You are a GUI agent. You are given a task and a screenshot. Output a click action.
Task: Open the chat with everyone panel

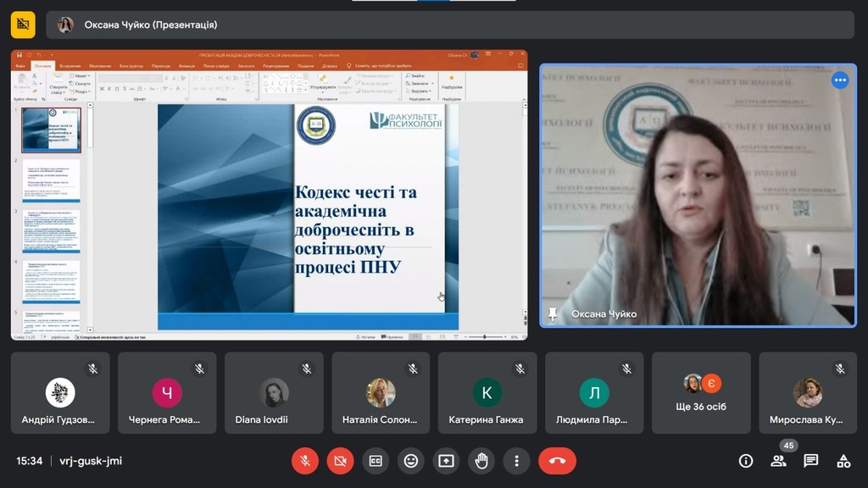click(811, 461)
